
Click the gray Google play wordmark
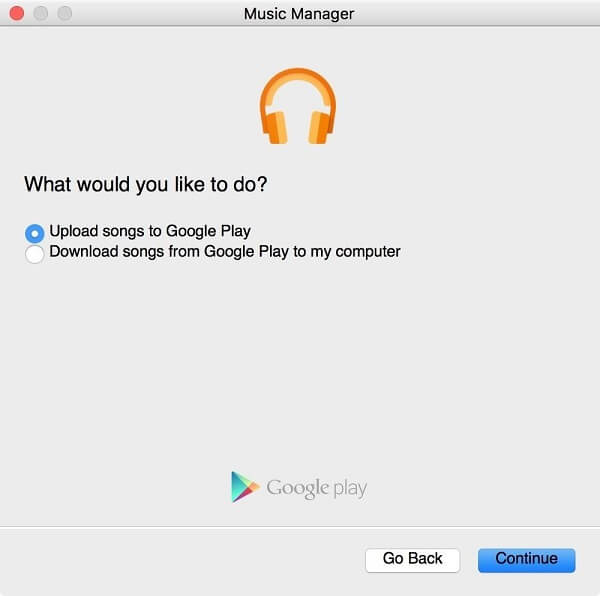tap(316, 489)
